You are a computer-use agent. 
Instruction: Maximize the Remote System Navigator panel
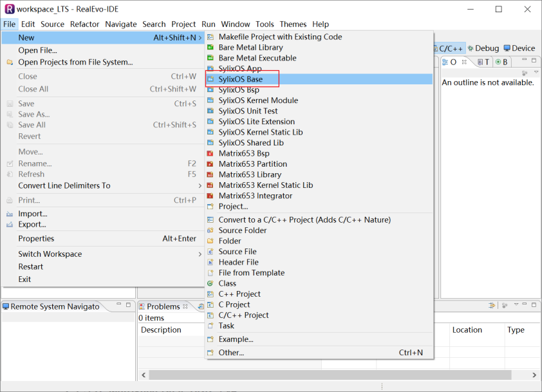click(x=128, y=304)
